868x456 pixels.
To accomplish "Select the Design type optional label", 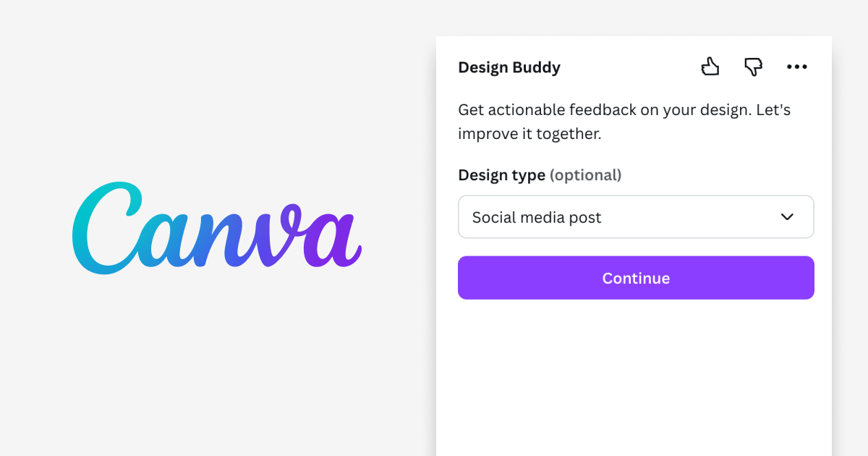I will [540, 174].
